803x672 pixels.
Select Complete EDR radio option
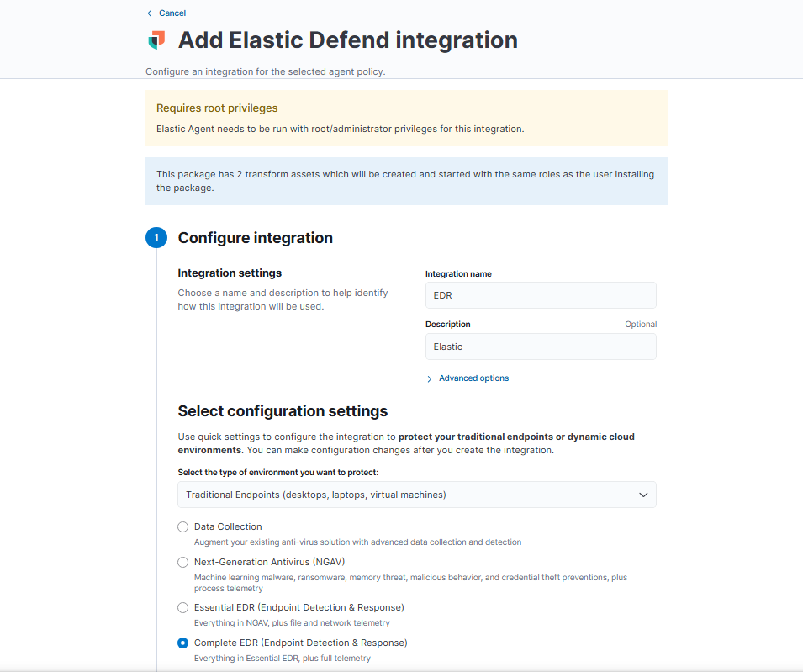(x=182, y=643)
